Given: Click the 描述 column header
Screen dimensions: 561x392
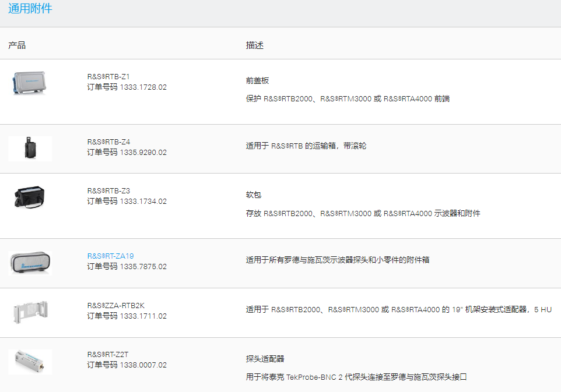Looking at the screenshot, I should click(x=255, y=45).
